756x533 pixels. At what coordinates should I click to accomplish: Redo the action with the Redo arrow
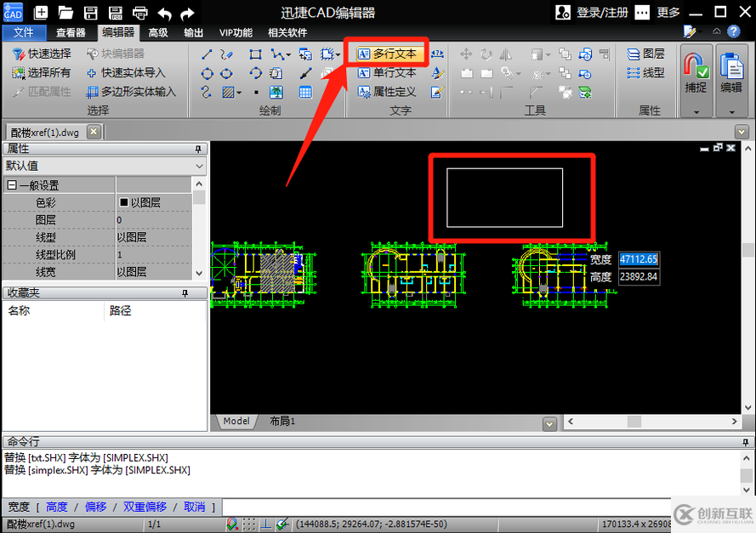tap(187, 14)
